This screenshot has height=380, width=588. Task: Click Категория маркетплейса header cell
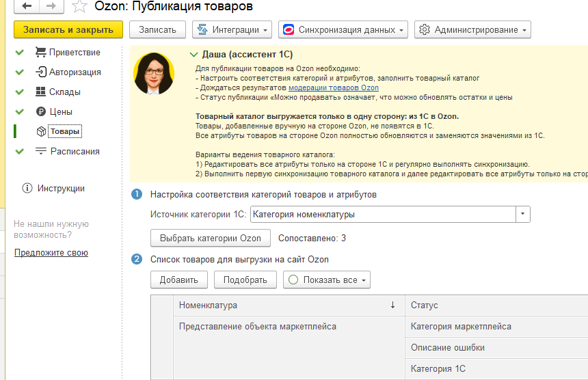click(x=496, y=327)
